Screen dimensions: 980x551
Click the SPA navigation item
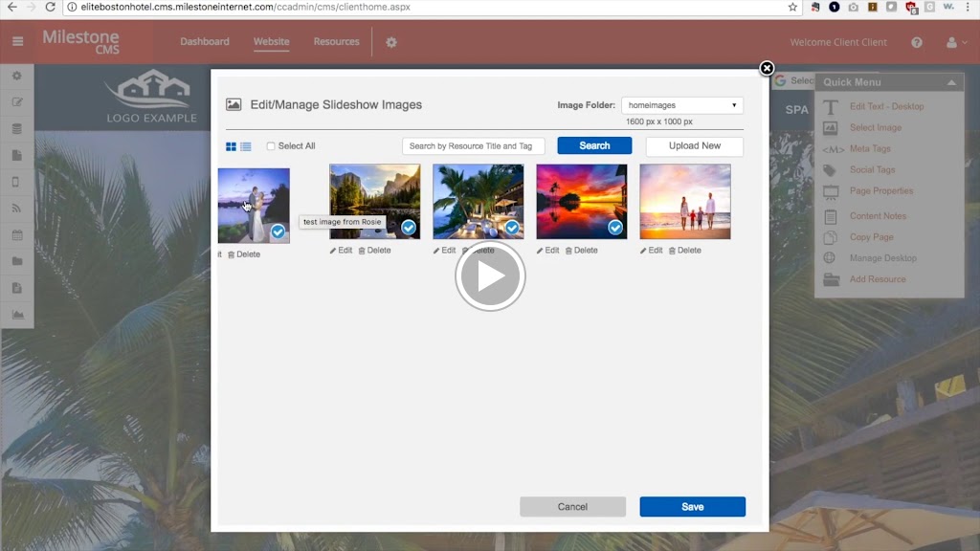tap(796, 110)
